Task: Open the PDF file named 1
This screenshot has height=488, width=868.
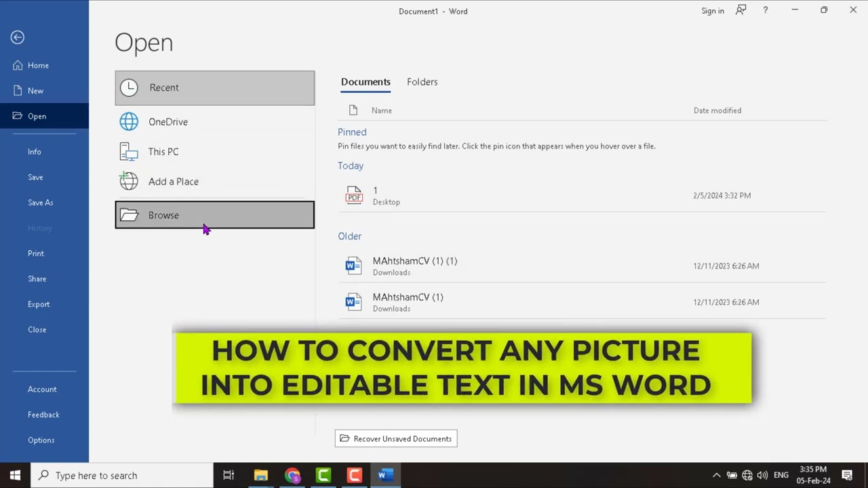Action: pos(582,195)
